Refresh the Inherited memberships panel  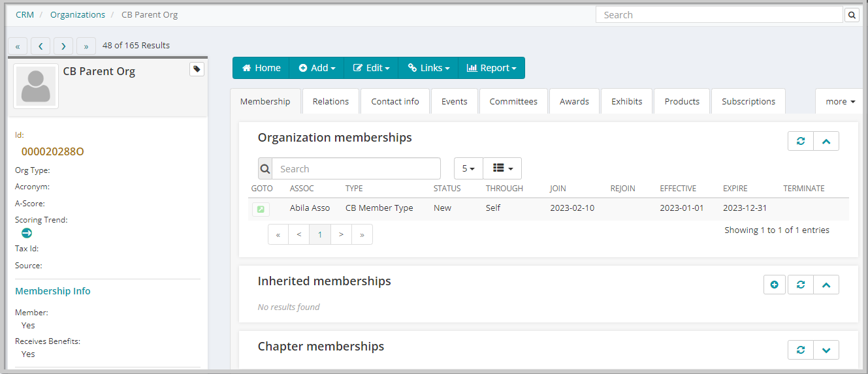(x=801, y=285)
